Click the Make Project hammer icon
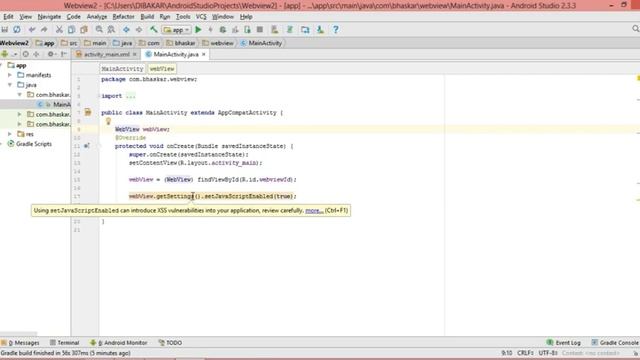Screen dimensions: 640x360 [x=153, y=29]
